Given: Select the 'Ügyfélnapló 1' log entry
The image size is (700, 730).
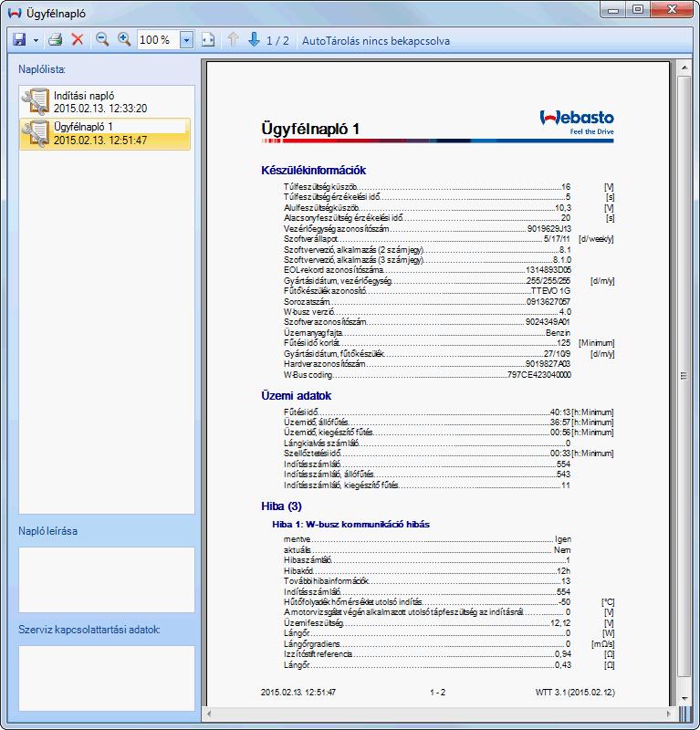Looking at the screenshot, I should point(105,133).
